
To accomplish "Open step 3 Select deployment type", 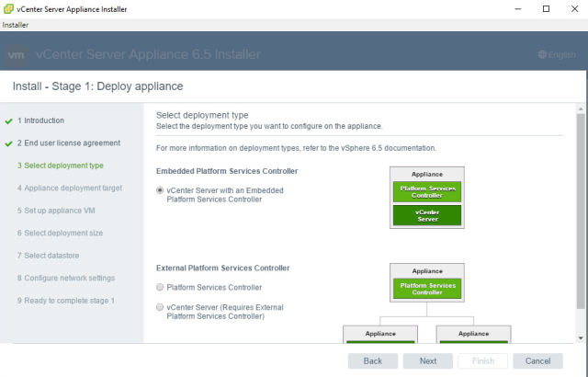I will (61, 166).
